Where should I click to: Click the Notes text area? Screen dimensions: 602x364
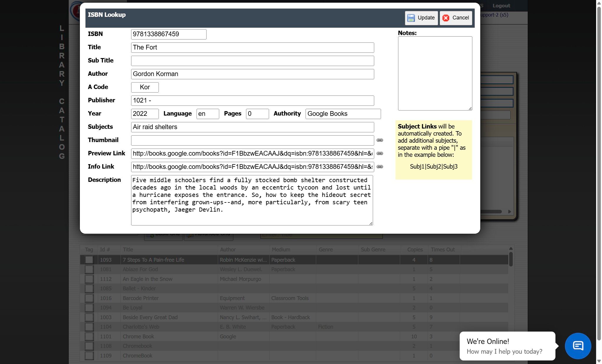(x=435, y=73)
